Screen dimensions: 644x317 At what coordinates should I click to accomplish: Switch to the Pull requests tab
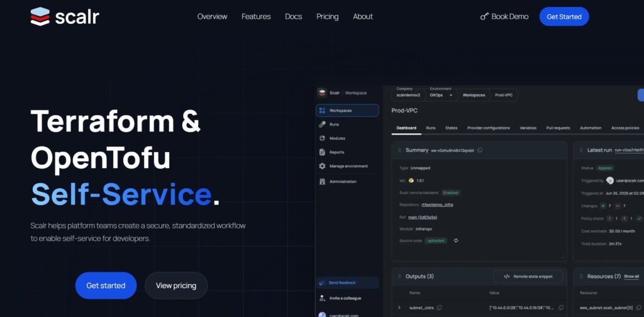pyautogui.click(x=558, y=128)
